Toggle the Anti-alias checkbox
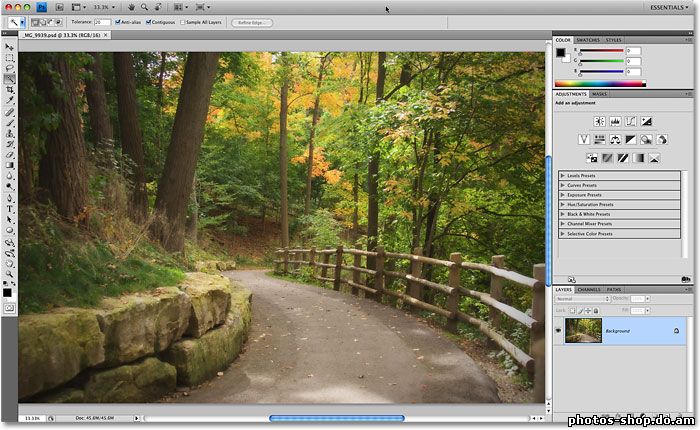This screenshot has height=430, width=700. 118,22
